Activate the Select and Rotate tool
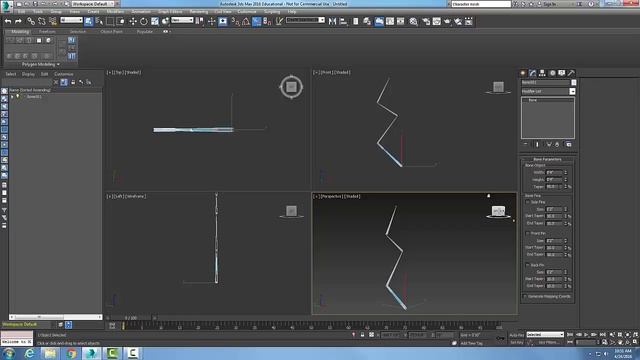Viewport: 640px width, 360px height. [144, 21]
